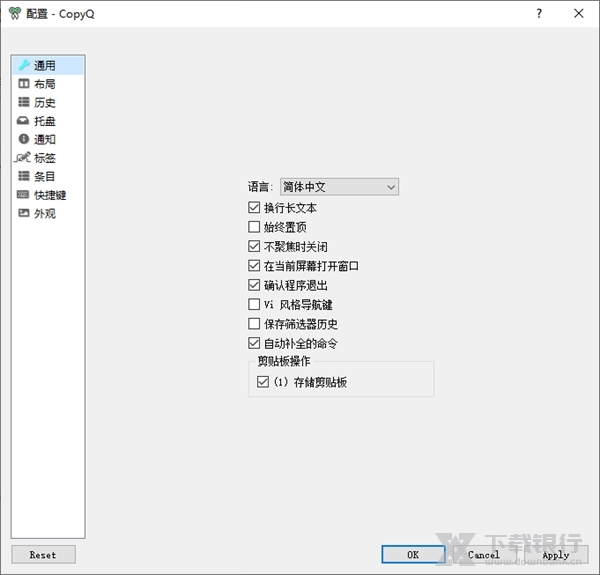This screenshot has height=575, width=600.
Task: Switch to the 外观 tab label
Action: coord(45,213)
